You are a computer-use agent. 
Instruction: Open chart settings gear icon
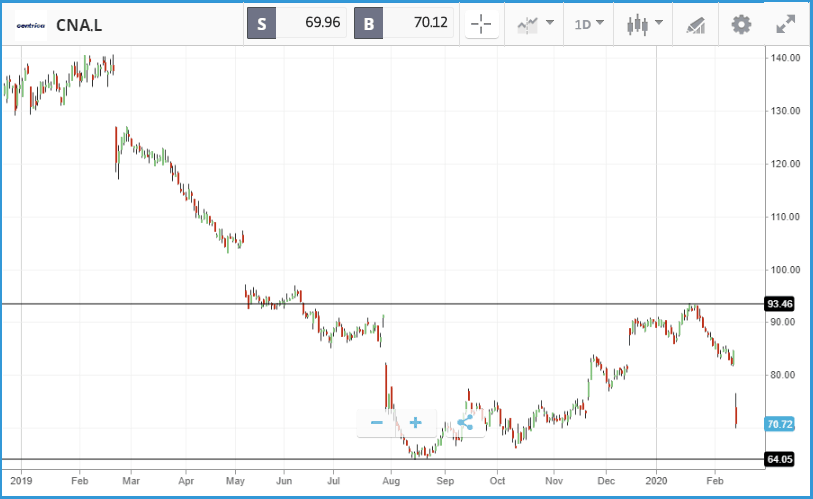click(741, 24)
